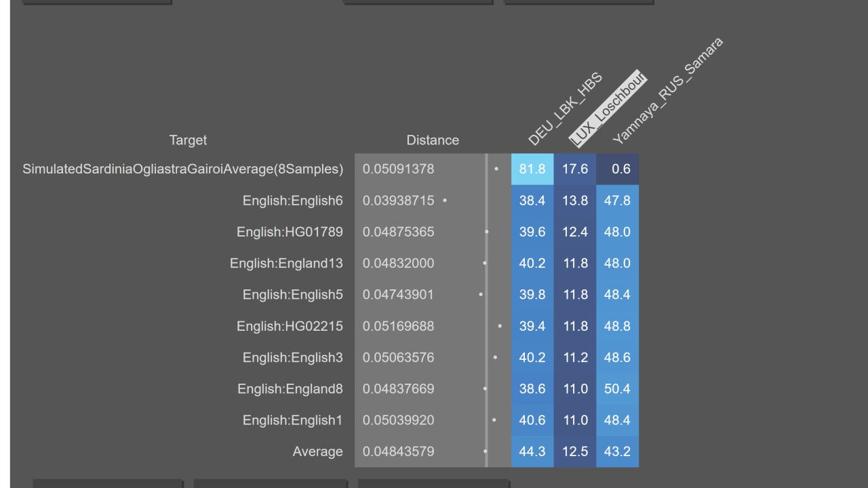Click the Target column header
Viewport: 868px width, 488px height.
coord(188,140)
